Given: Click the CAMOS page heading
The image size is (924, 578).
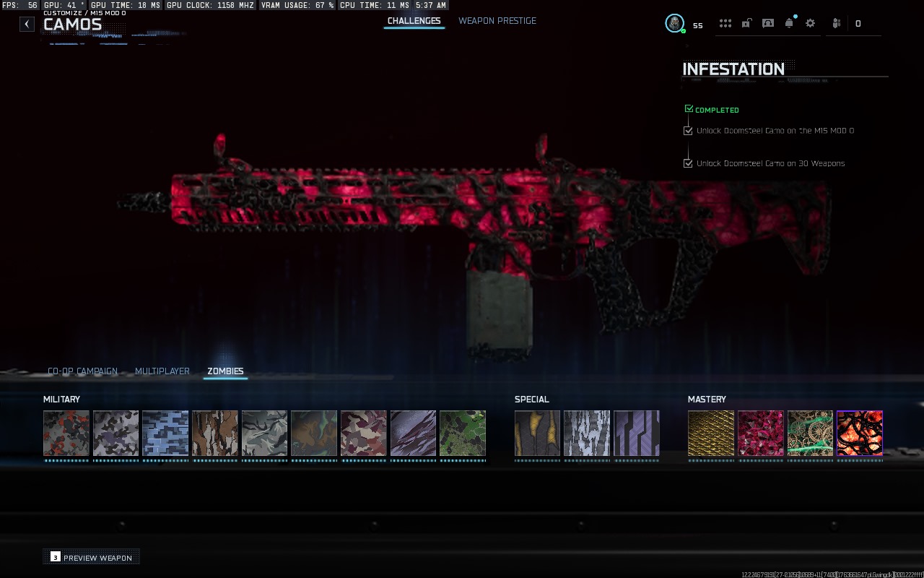Looking at the screenshot, I should tap(72, 25).
